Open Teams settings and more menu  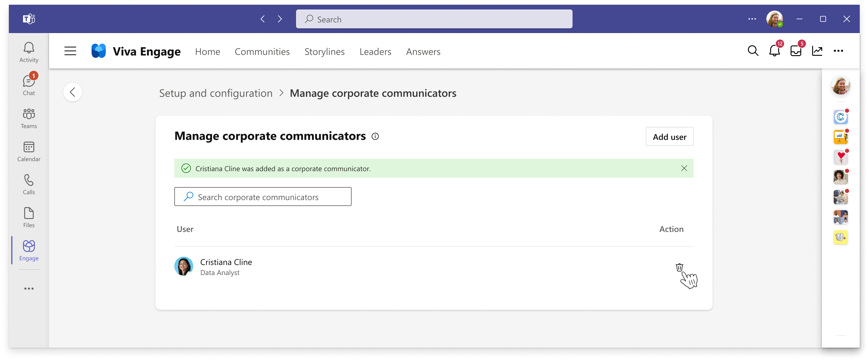click(752, 19)
